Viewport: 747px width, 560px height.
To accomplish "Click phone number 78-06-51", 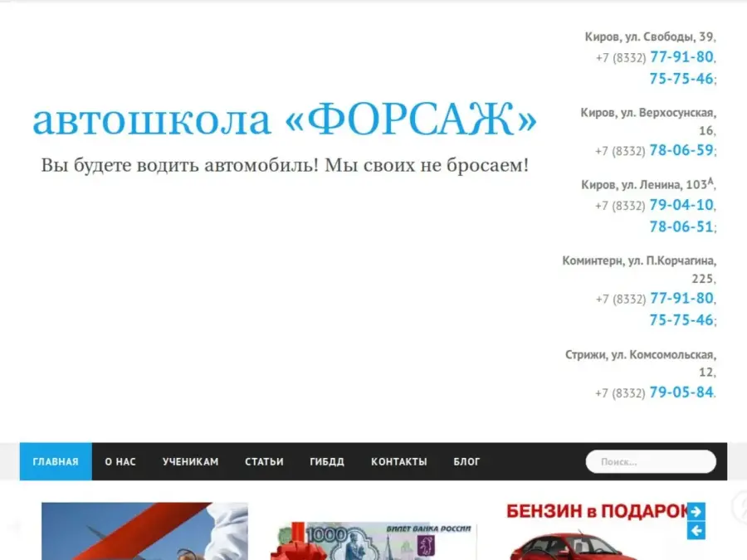I will pyautogui.click(x=681, y=226).
